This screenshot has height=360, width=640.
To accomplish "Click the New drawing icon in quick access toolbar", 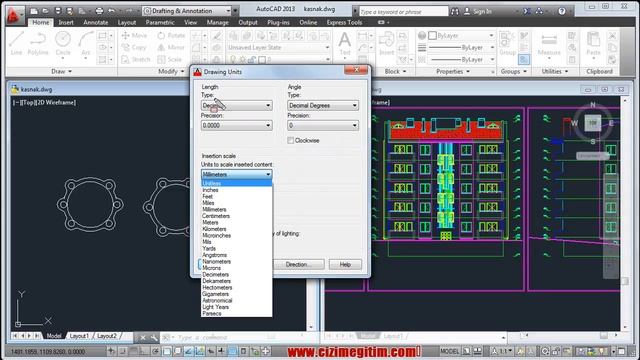I will pos(34,11).
